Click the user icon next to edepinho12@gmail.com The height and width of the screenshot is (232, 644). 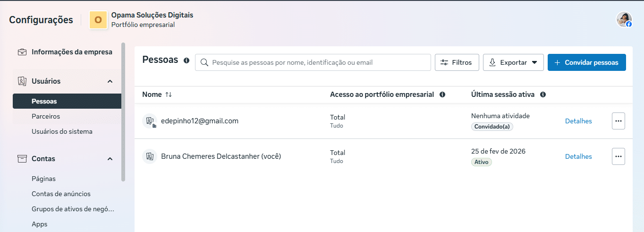[150, 121]
